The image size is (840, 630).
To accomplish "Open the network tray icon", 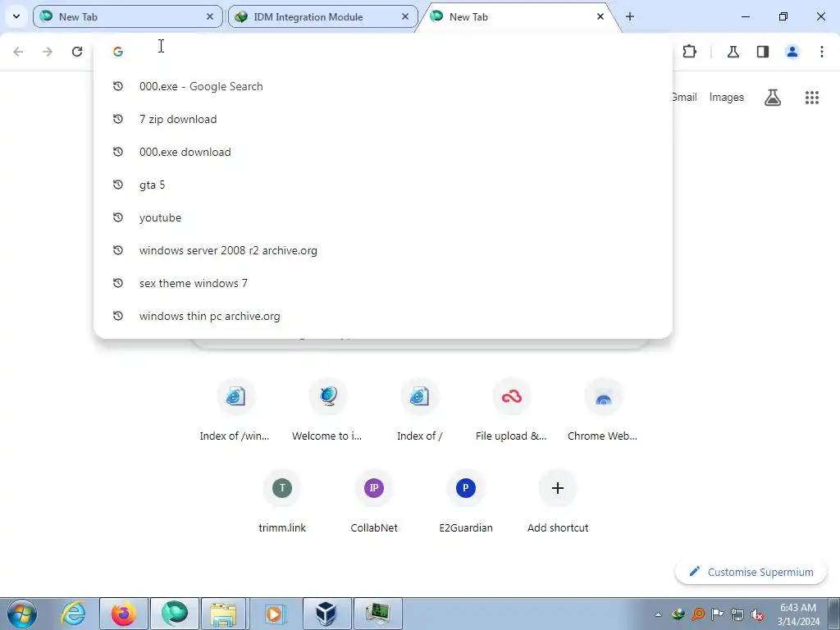I will pos(737,614).
